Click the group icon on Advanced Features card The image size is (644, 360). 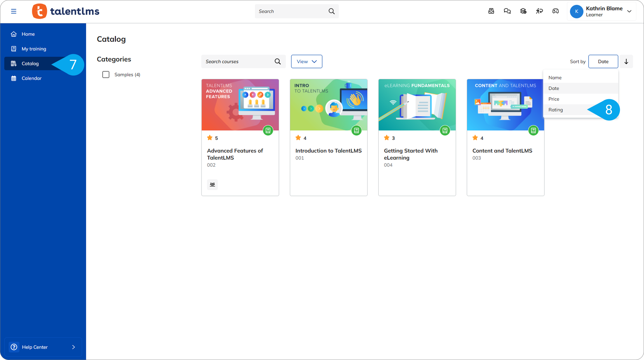212,184
